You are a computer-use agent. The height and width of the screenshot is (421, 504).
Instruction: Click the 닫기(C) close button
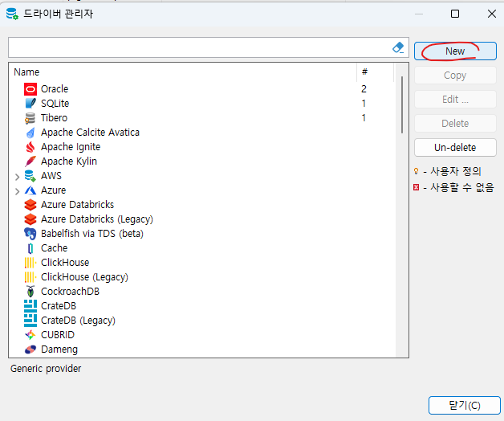pos(465,405)
